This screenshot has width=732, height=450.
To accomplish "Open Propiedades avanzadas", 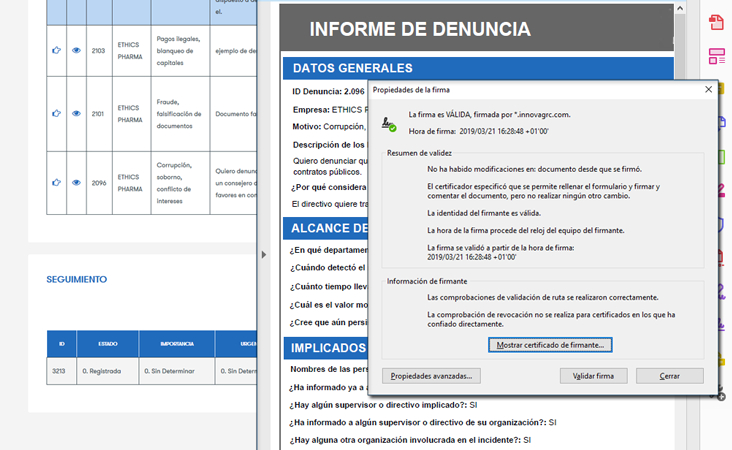I will [x=432, y=376].
